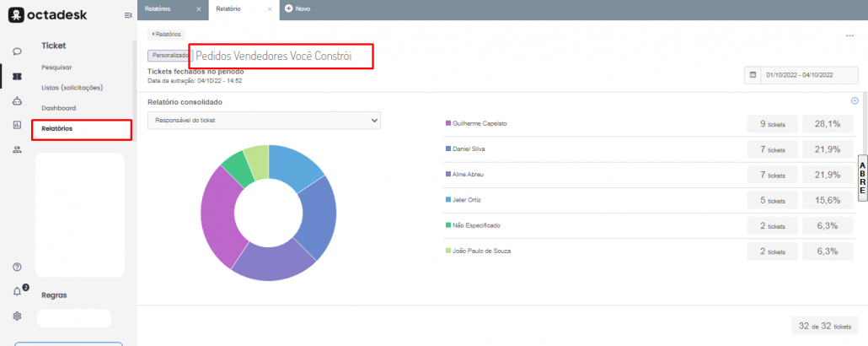The image size is (868, 346).
Task: Click Guilherme Capelato's purple legend swatch
Action: coord(447,124)
